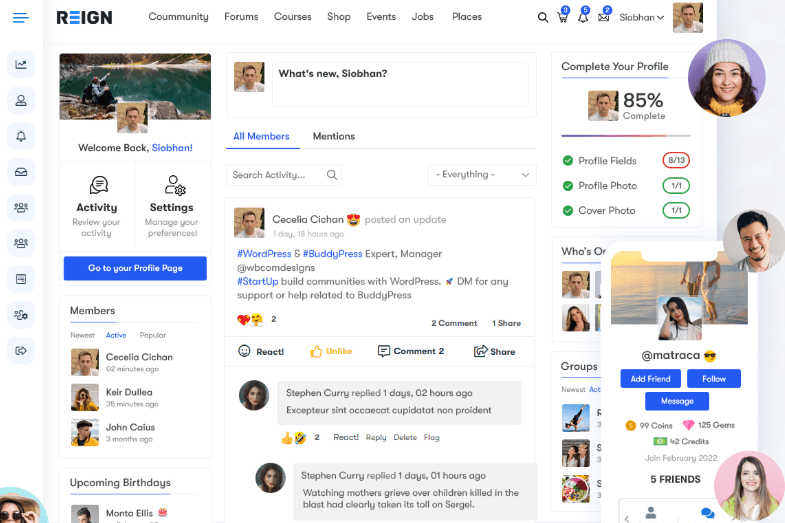
Task: Open the messages envelope icon
Action: 604,17
